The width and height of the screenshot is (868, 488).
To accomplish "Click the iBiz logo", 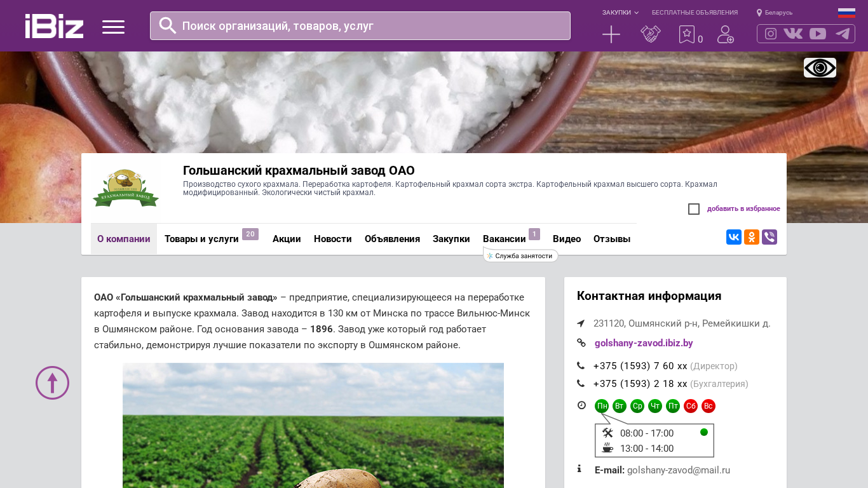I will click(54, 26).
